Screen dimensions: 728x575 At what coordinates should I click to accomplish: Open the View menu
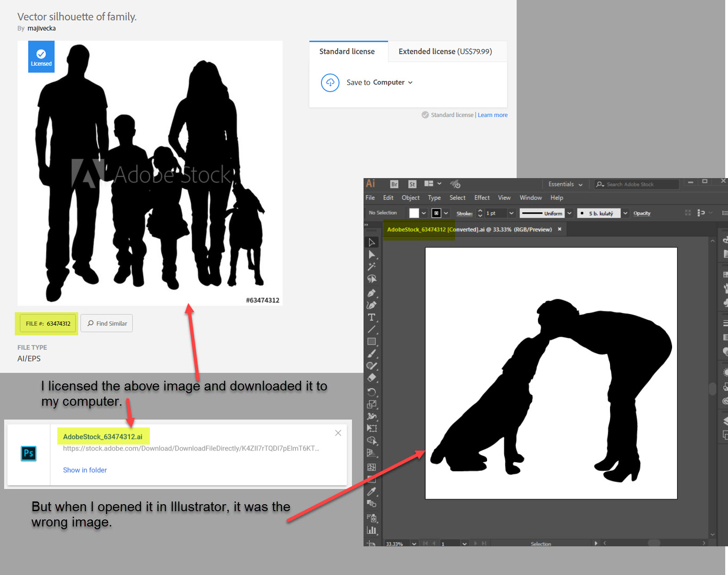[504, 198]
